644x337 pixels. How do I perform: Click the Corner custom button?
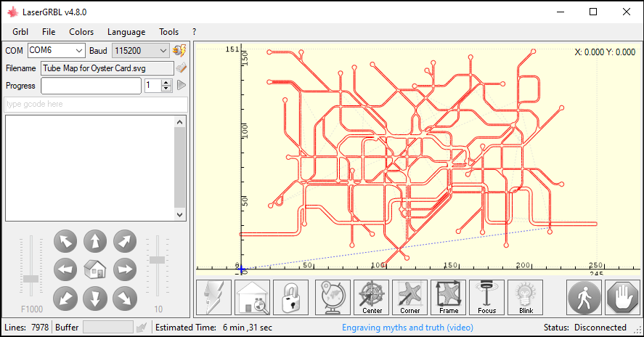[x=410, y=298]
